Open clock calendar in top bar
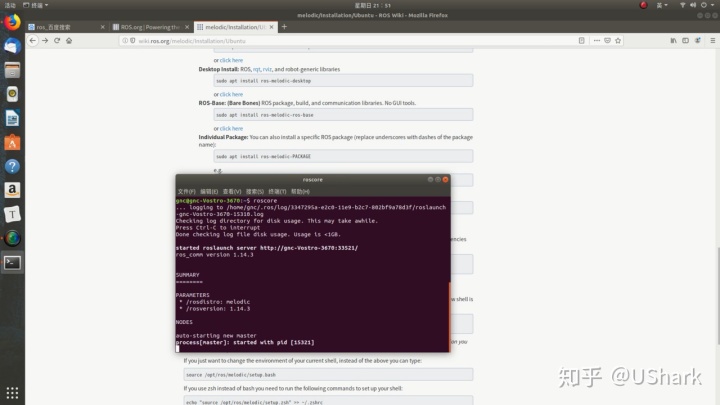 coord(372,5)
